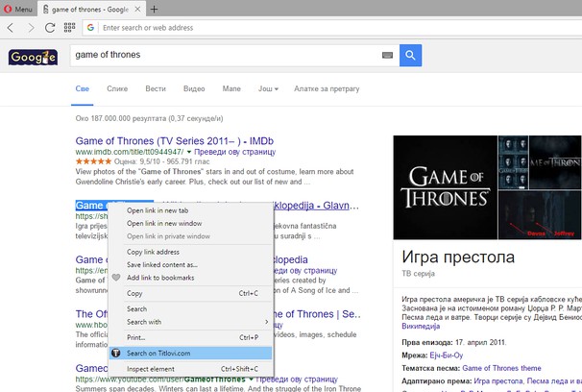Viewport: 582px width, 392px height.
Task: Click the Око 187.000.000 резултата text
Action: (149, 118)
